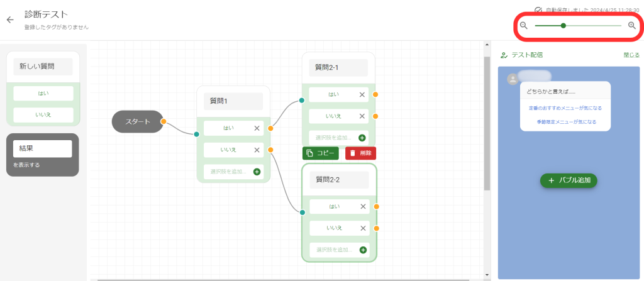
Task: Click the zoom in magnifier icon
Action: [632, 25]
